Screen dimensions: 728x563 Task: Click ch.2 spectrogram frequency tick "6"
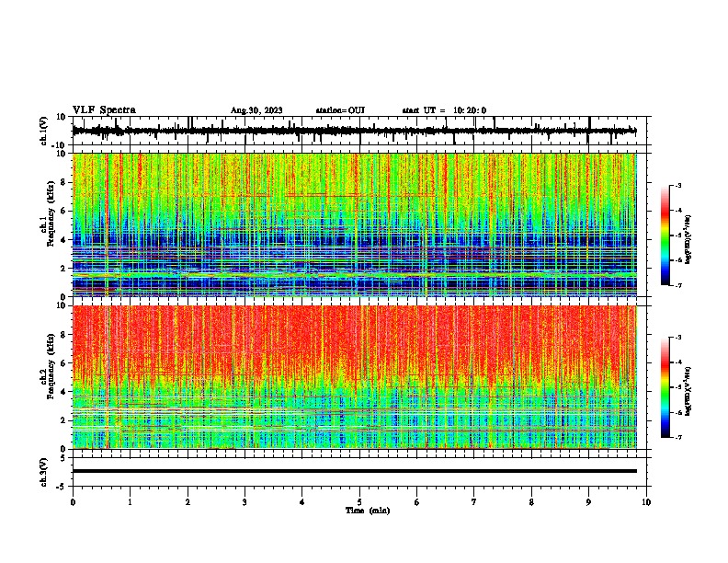coord(64,362)
